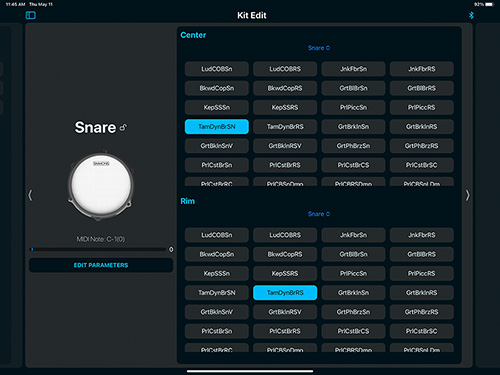500x375 pixels.
Task: Select PrlCstBrSC in the Rim list
Action: (422, 331)
